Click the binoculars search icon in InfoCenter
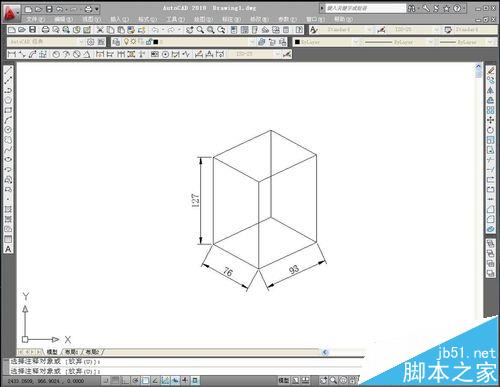500x387 pixels. click(x=412, y=8)
